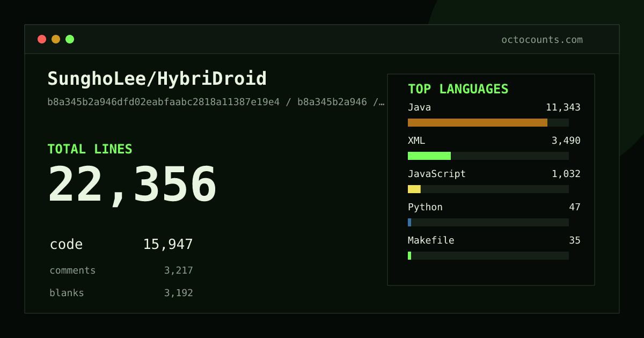Viewport: 644px width, 338px height.
Task: Click the red window dot
Action: click(42, 39)
